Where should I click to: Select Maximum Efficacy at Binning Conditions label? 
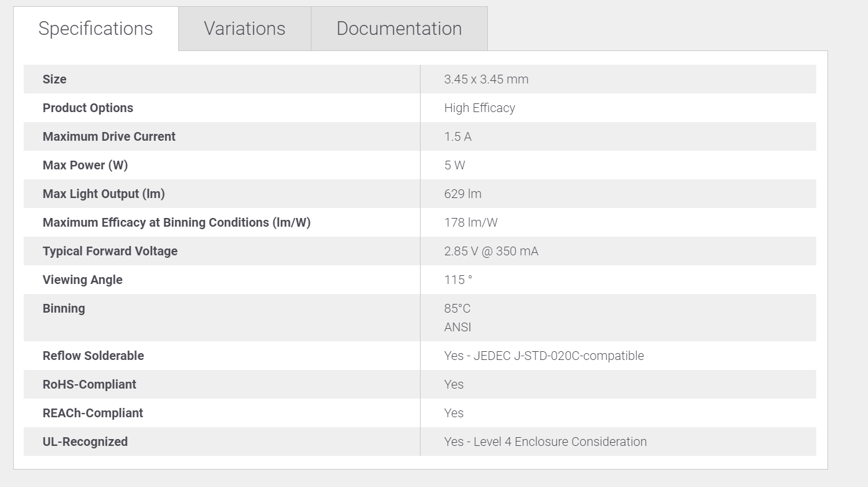(177, 222)
